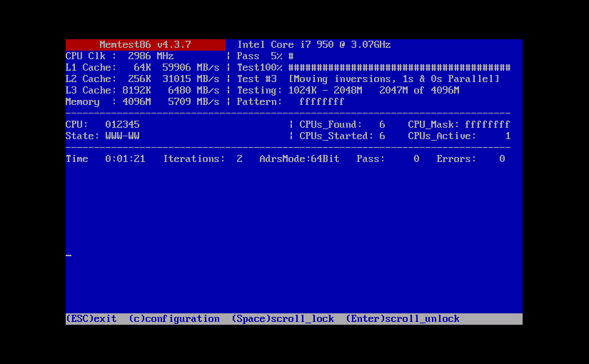Click the Iterations 2 counter
The image size is (589, 364).
click(x=239, y=159)
